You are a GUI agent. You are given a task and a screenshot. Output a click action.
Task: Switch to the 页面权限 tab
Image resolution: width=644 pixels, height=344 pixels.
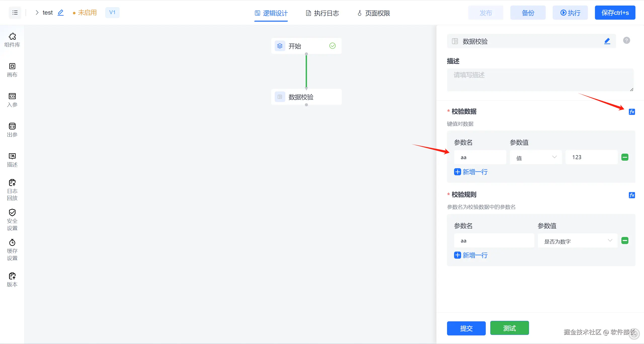click(x=374, y=13)
